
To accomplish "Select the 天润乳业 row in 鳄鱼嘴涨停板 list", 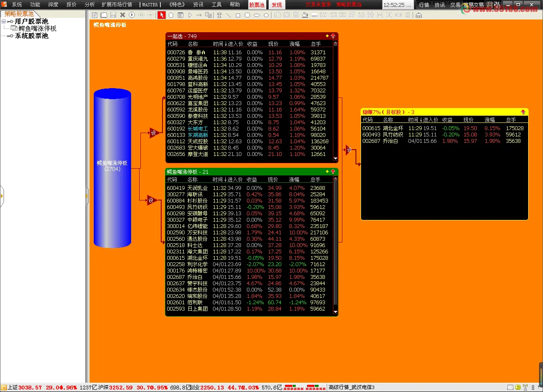I will [x=249, y=188].
